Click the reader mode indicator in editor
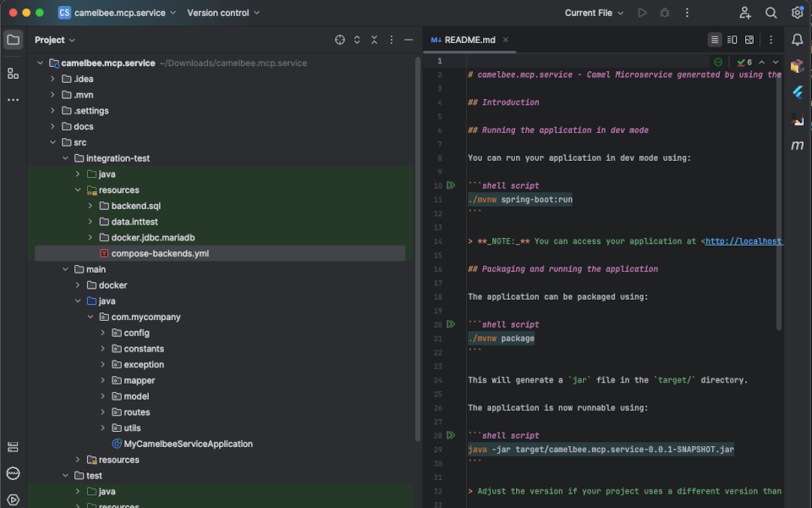Viewport: 812px width, 508px height. pos(718,62)
